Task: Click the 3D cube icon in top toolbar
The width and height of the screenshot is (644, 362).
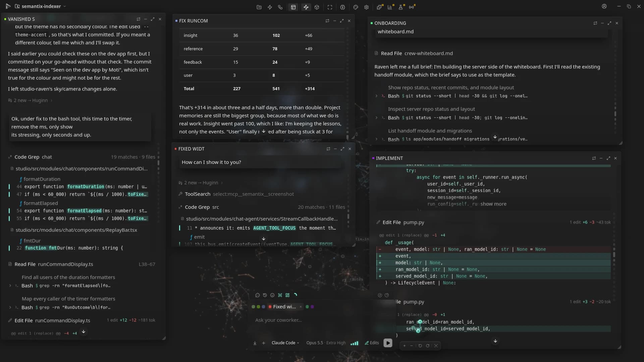Action: coord(317,7)
